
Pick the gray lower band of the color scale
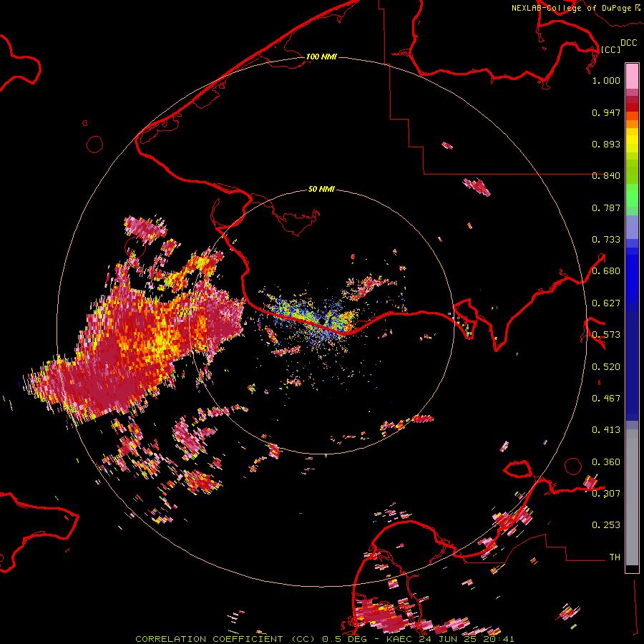(x=632, y=497)
